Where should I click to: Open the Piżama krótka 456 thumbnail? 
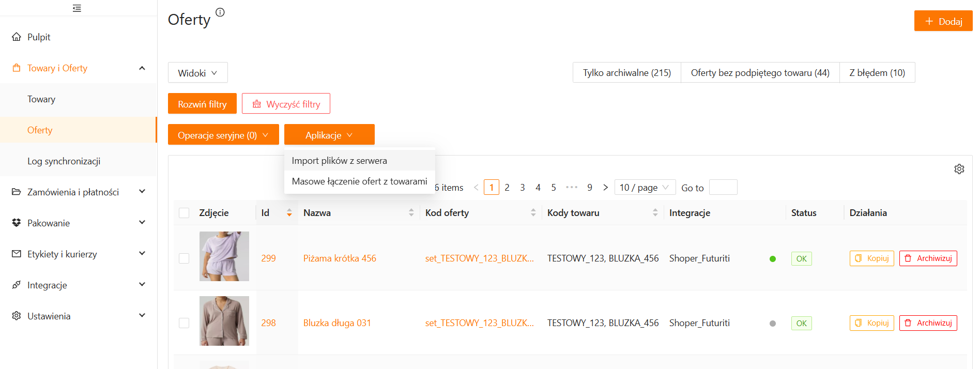[x=224, y=256]
